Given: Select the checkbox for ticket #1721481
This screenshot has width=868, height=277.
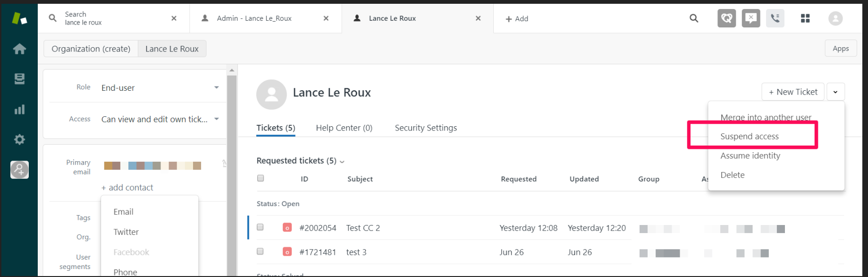Looking at the screenshot, I should 260,251.
